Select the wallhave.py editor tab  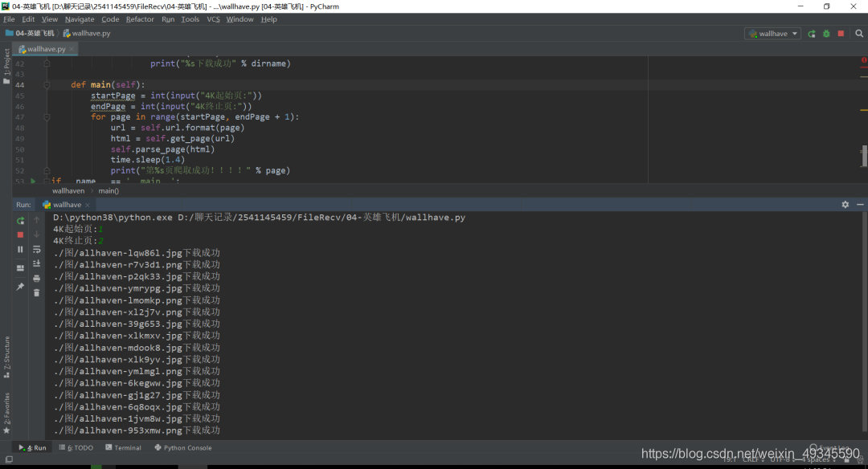(x=43, y=49)
